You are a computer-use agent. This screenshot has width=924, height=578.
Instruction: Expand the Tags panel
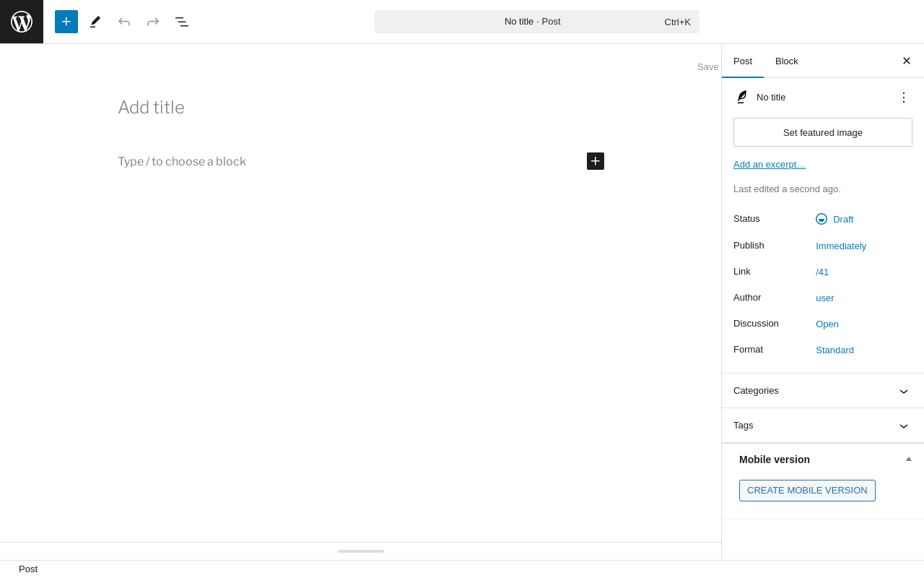(823, 426)
